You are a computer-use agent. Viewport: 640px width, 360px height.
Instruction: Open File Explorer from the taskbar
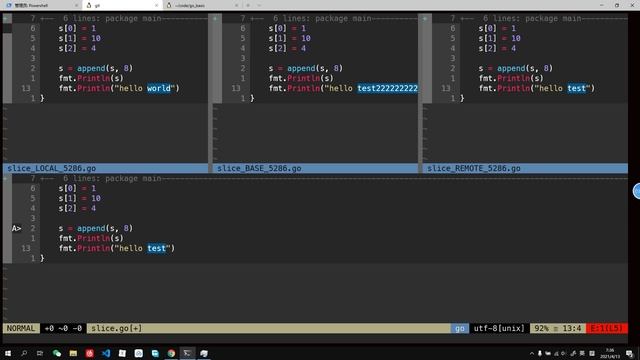[x=73, y=353]
